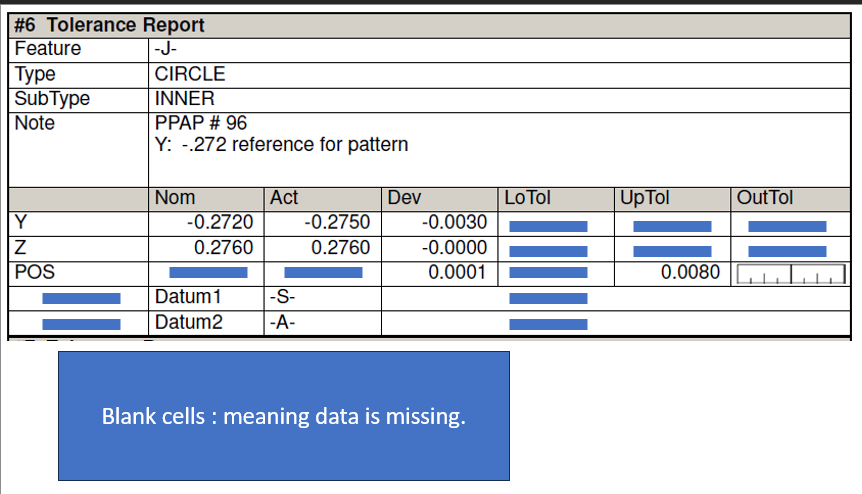Click the '-.272 reference for pattern' note line

point(281,145)
